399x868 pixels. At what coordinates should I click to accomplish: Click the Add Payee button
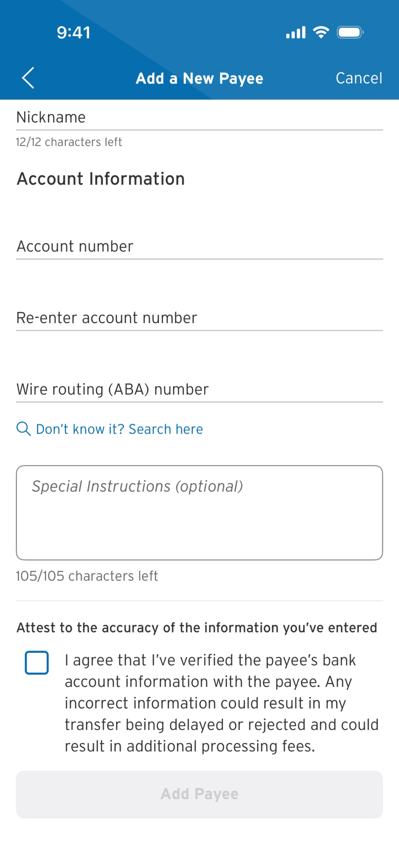[x=199, y=794]
